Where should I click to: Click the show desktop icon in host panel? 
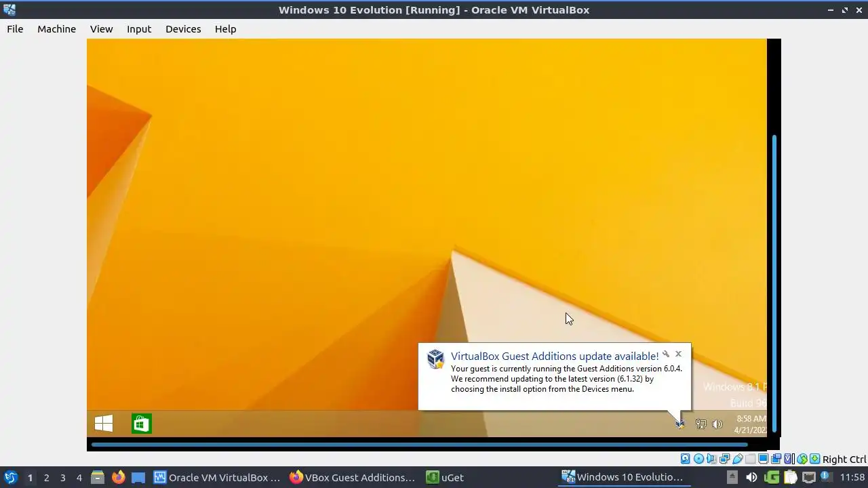click(x=138, y=477)
